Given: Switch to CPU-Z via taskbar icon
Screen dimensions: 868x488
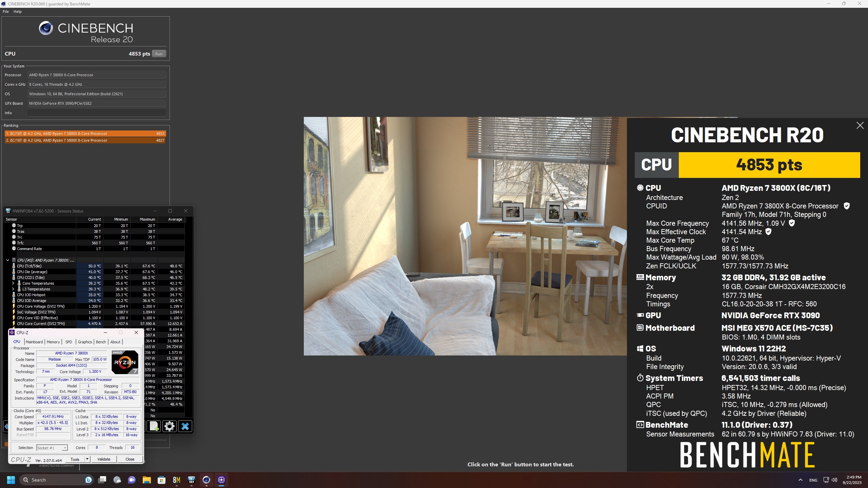Looking at the screenshot, I should click(221, 480).
